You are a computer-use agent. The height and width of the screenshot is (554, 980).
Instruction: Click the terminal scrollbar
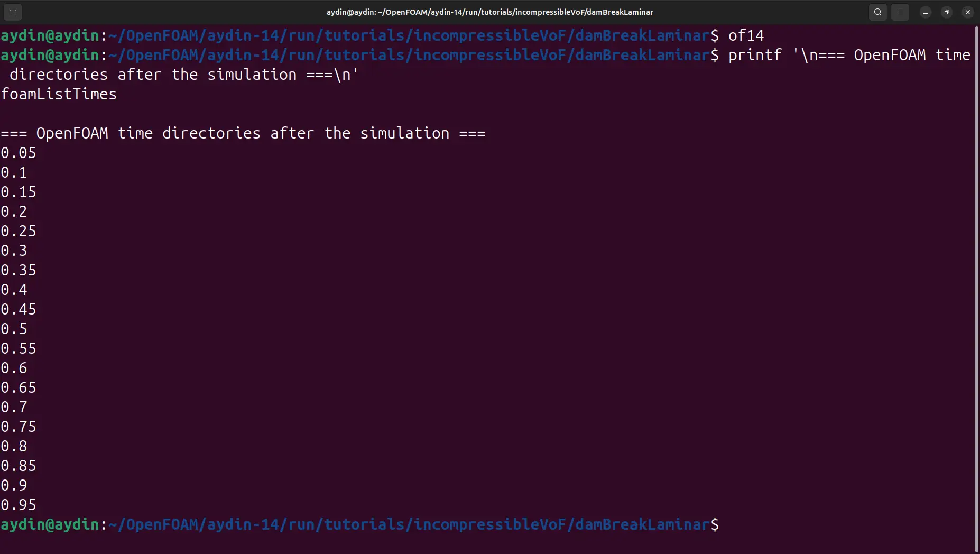coord(976,288)
